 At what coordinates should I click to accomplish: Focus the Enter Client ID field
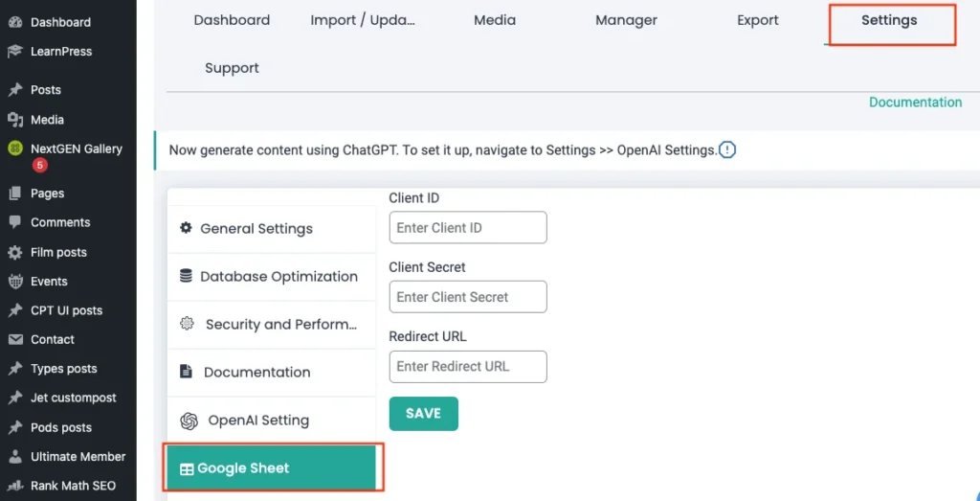coord(467,228)
